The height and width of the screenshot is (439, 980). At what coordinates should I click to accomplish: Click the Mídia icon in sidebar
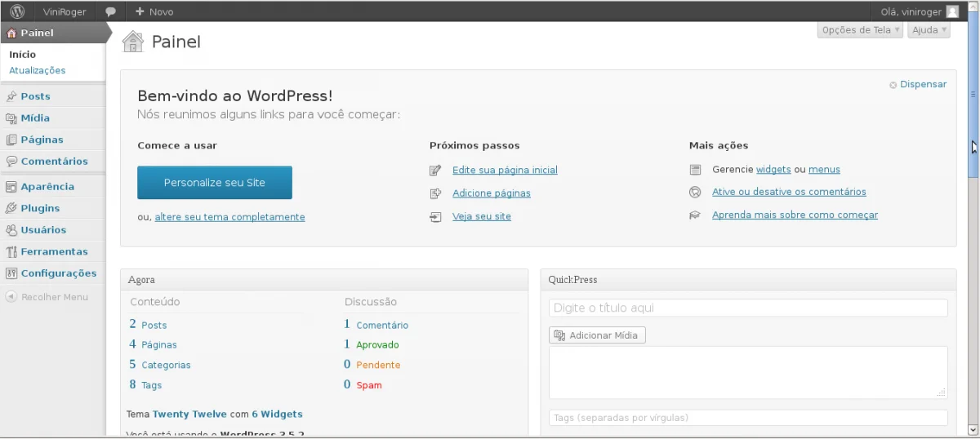[x=11, y=118]
